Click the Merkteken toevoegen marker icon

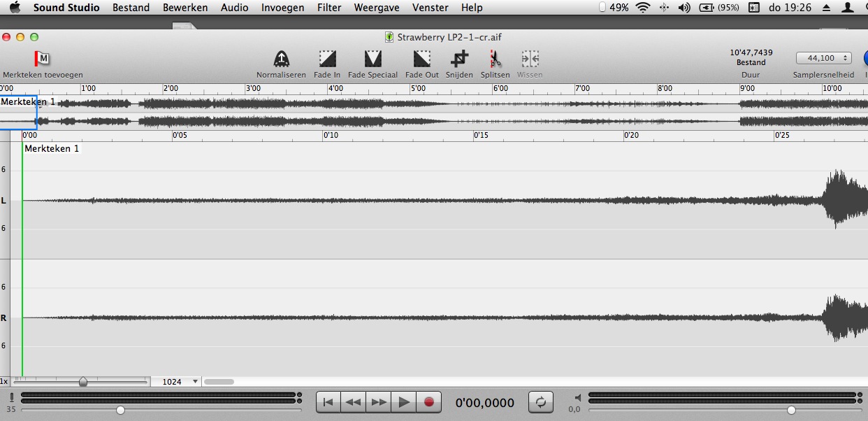[x=43, y=59]
